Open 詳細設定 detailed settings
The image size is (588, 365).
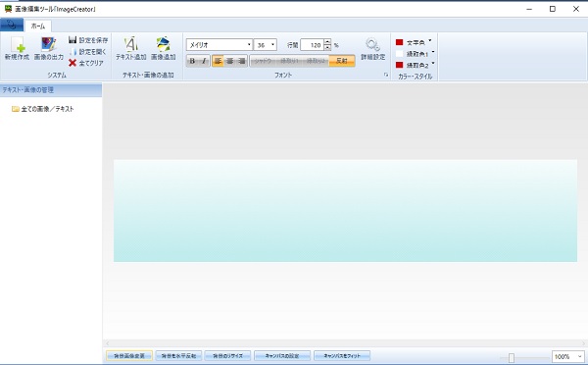click(x=372, y=49)
